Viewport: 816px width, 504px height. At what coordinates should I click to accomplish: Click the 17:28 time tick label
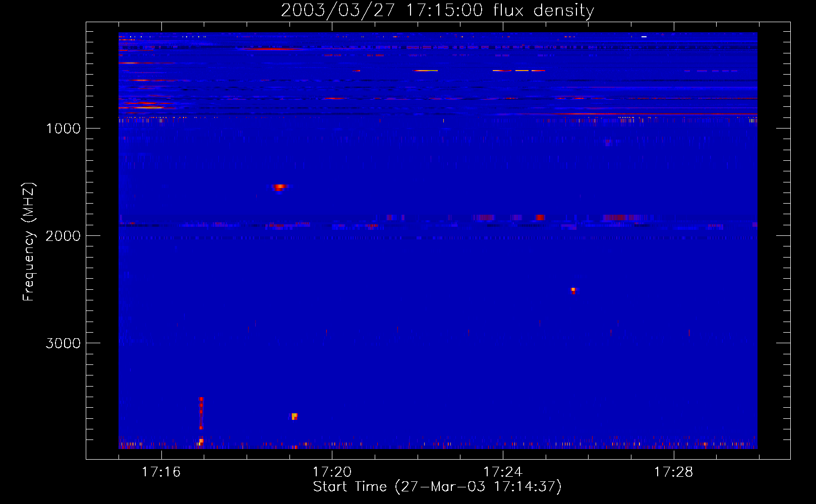click(x=674, y=472)
